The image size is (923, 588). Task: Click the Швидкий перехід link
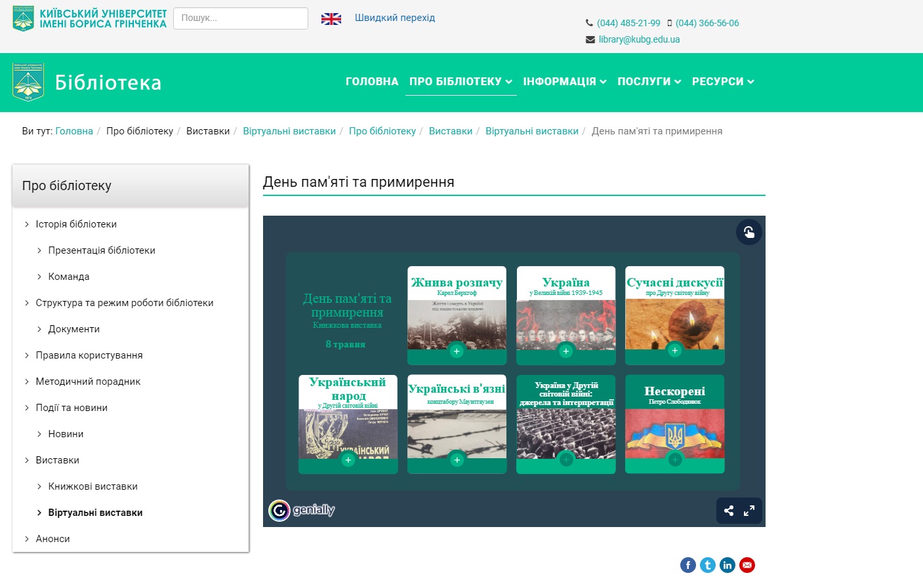pyautogui.click(x=394, y=18)
